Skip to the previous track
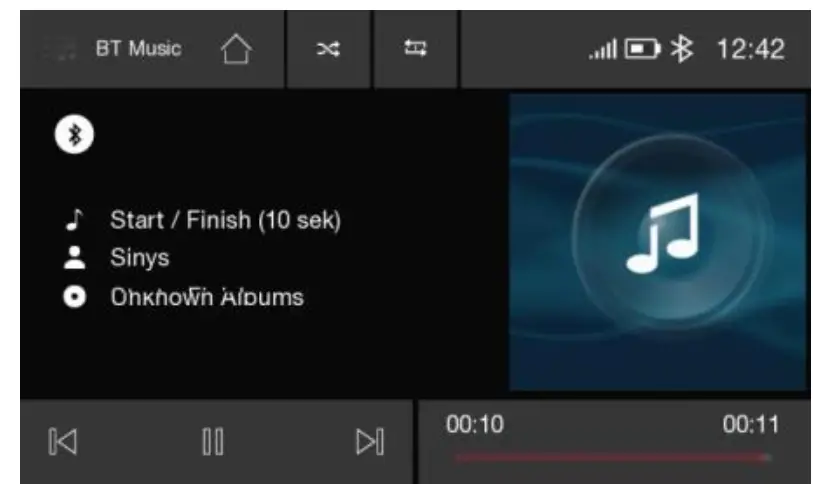Screen dimensions: 813x494 [63, 442]
